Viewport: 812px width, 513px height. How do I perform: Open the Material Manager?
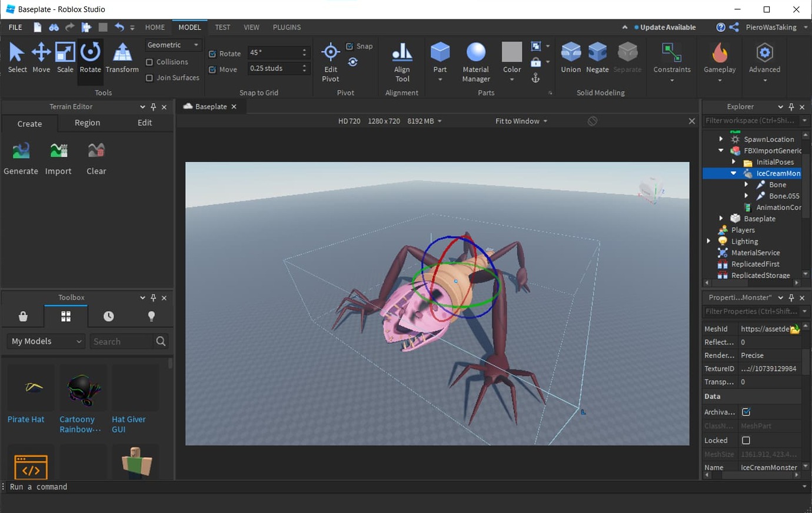476,62
